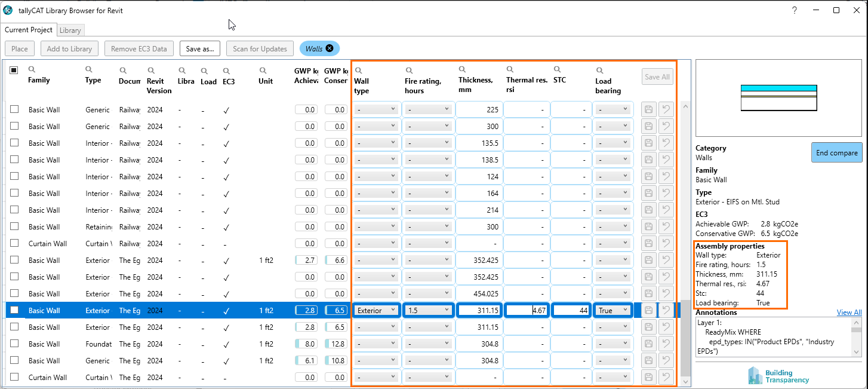The image size is (868, 389).
Task: Open the View All annotations link
Action: click(849, 313)
